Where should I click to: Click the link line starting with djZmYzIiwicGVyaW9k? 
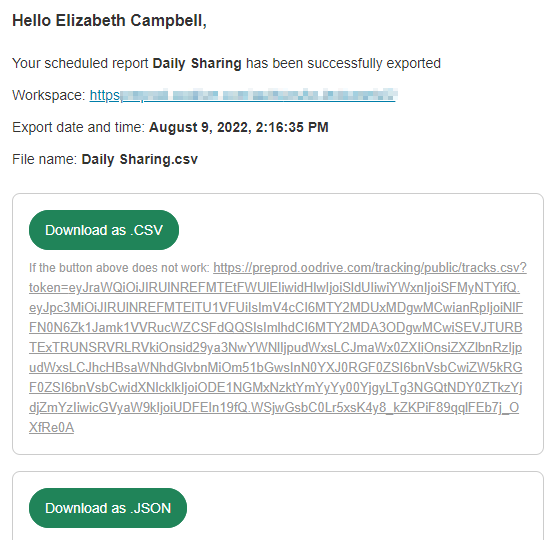click(x=274, y=408)
